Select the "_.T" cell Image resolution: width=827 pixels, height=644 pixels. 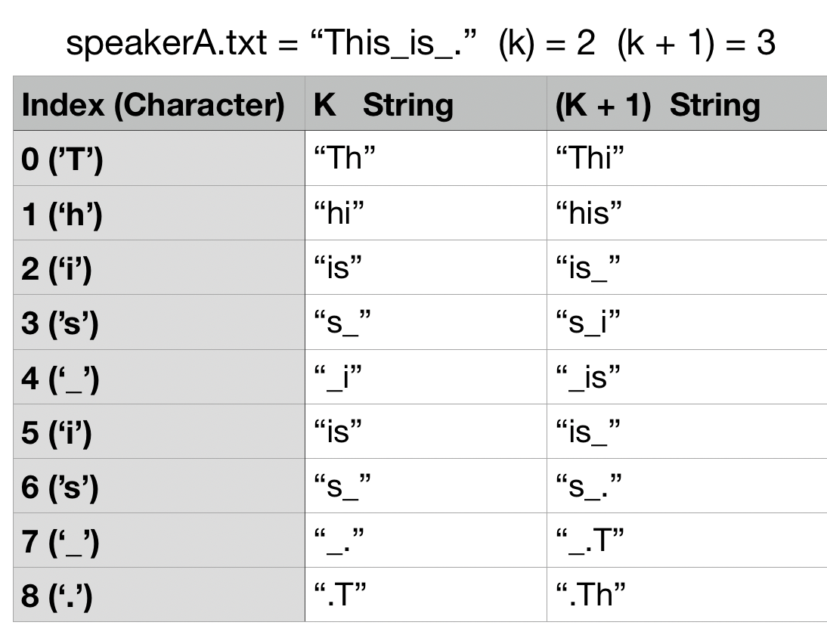[x=590, y=542]
